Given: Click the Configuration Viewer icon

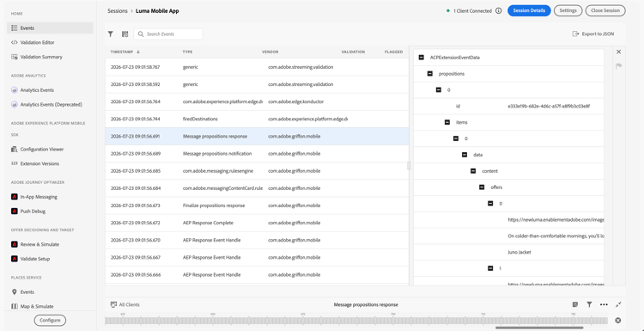Looking at the screenshot, I should [x=14, y=150].
